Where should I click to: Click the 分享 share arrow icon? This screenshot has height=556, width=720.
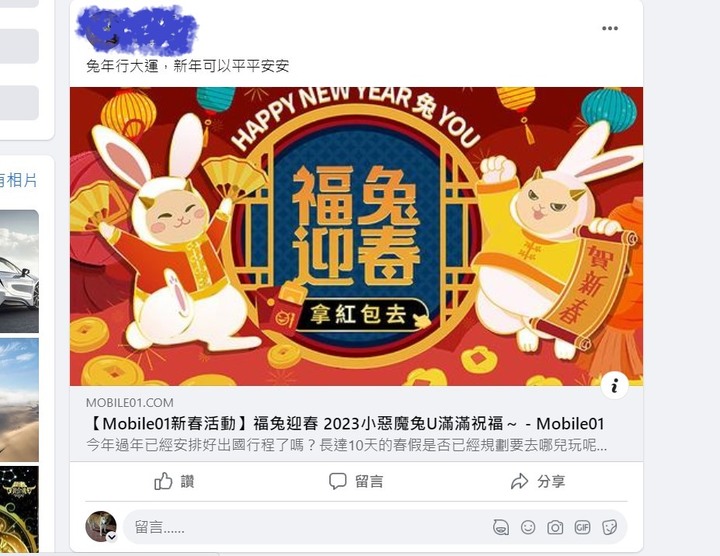[x=519, y=481]
